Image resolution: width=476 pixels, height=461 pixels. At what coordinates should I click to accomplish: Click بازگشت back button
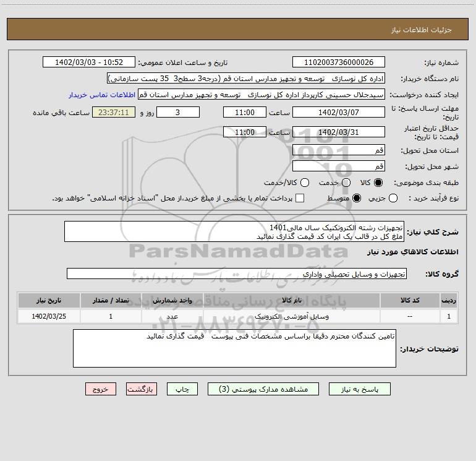click(x=142, y=389)
